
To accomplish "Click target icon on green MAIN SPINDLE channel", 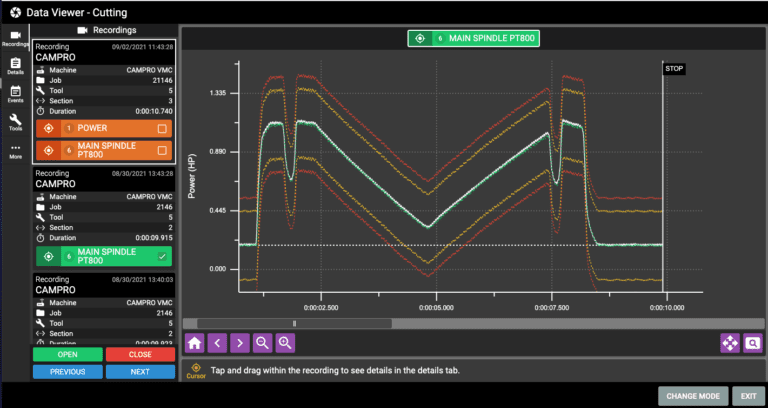I will pos(48,256).
